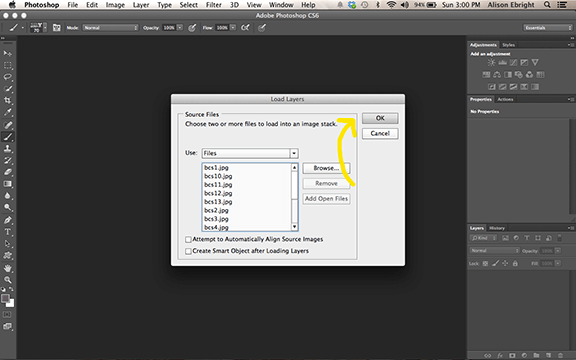Select the Zoom tool in toolbox

point(7,280)
